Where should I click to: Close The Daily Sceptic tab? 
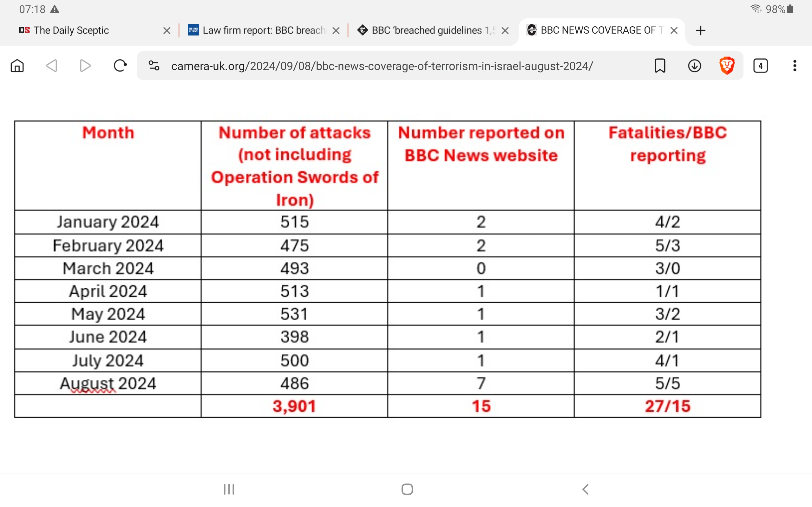pos(167,31)
